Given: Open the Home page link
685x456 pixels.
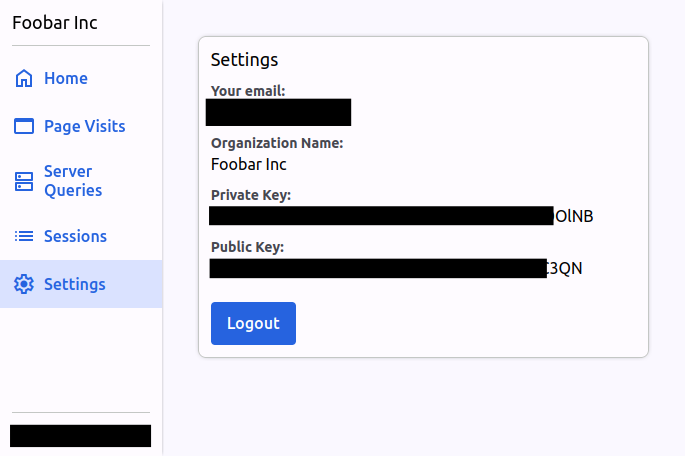Looking at the screenshot, I should [x=81, y=79].
